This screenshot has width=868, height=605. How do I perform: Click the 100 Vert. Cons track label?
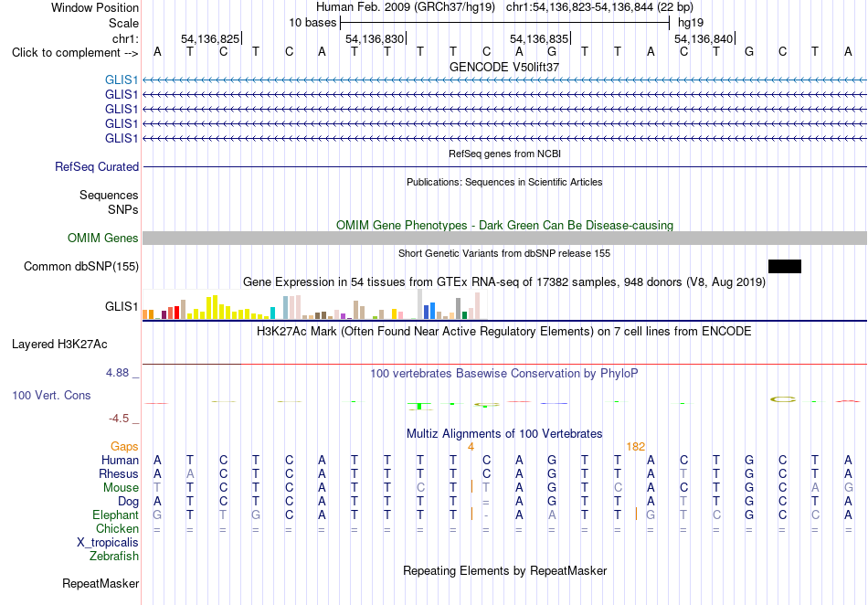[x=51, y=395]
